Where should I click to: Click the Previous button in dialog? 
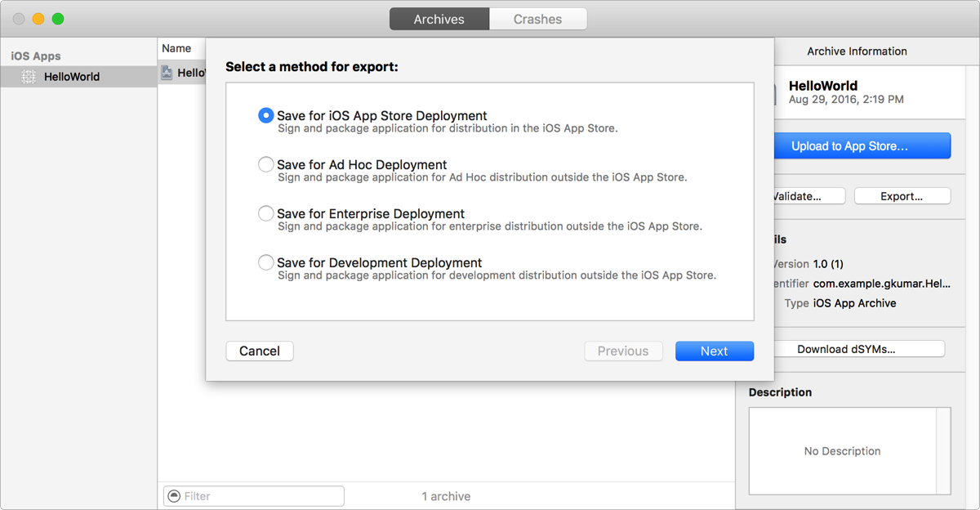pyautogui.click(x=622, y=351)
